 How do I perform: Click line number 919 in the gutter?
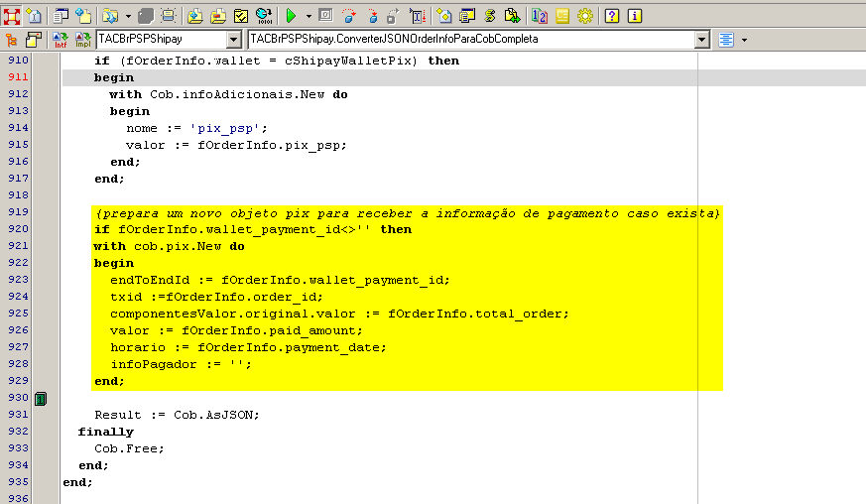18,211
